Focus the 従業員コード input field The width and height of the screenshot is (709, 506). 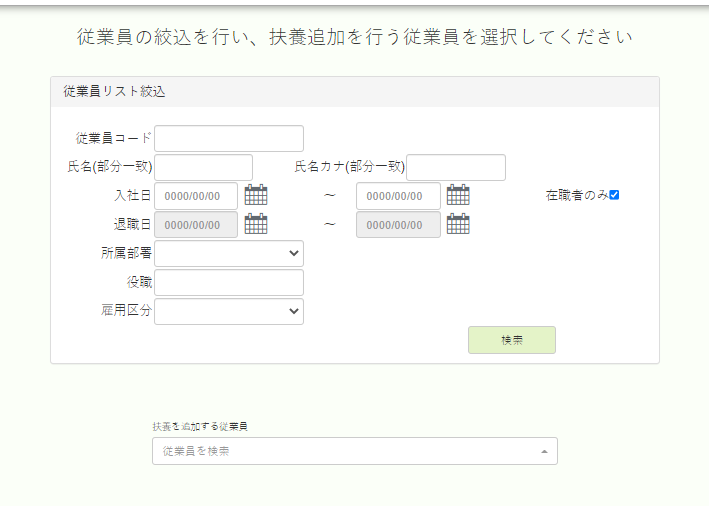pos(229,138)
